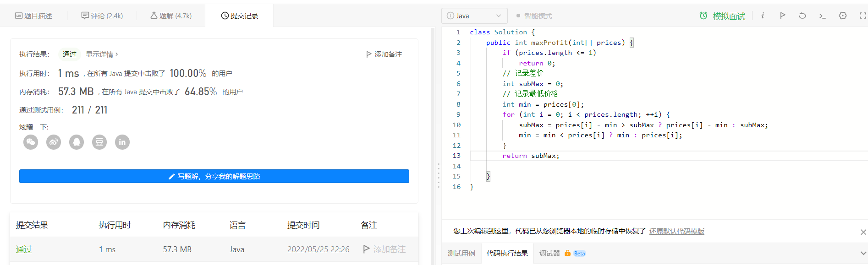The image size is (868, 265).
Task: Click the 语言 column header
Action: [x=237, y=225]
